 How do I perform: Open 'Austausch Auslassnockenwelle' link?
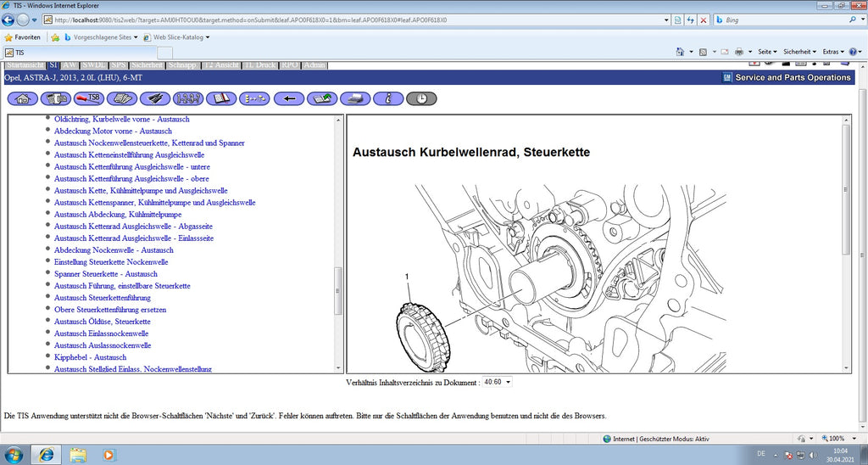(103, 345)
